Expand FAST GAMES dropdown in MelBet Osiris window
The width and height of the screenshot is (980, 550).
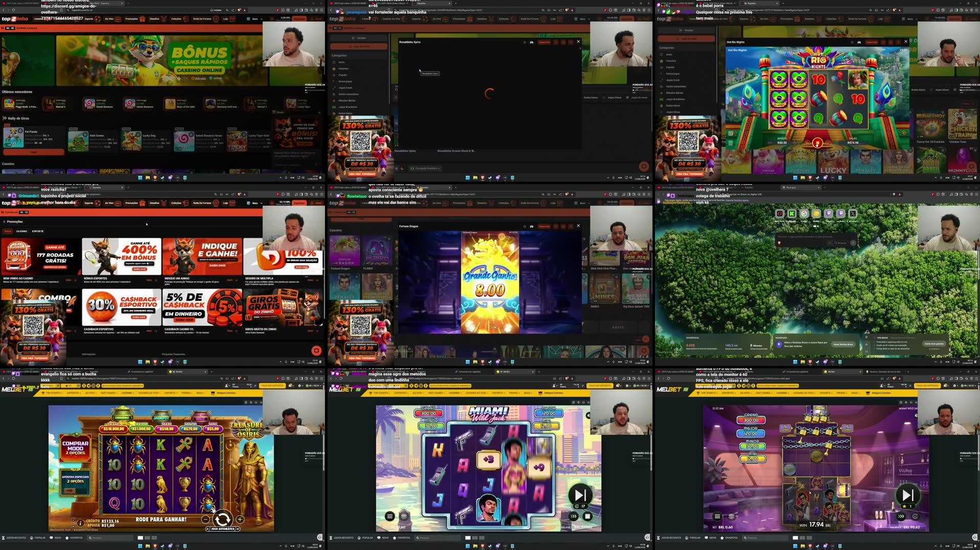coord(109,393)
